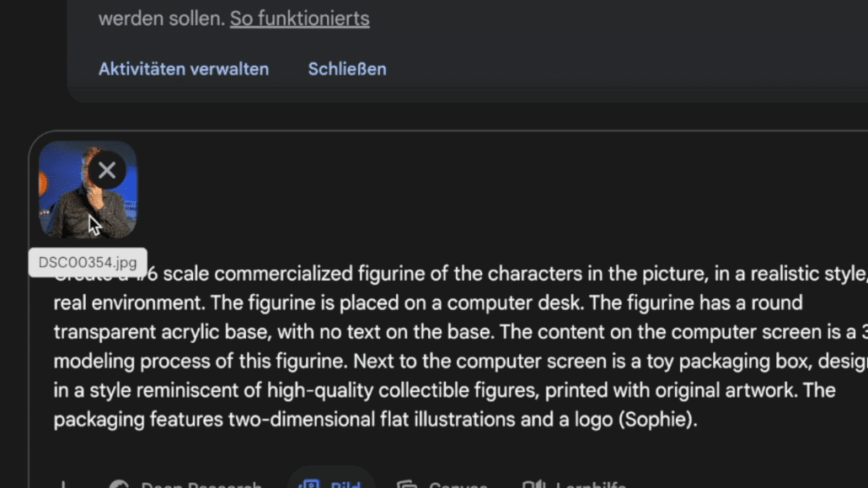Image resolution: width=868 pixels, height=488 pixels.
Task: Select the Lernhilfe chip label
Action: point(591,484)
